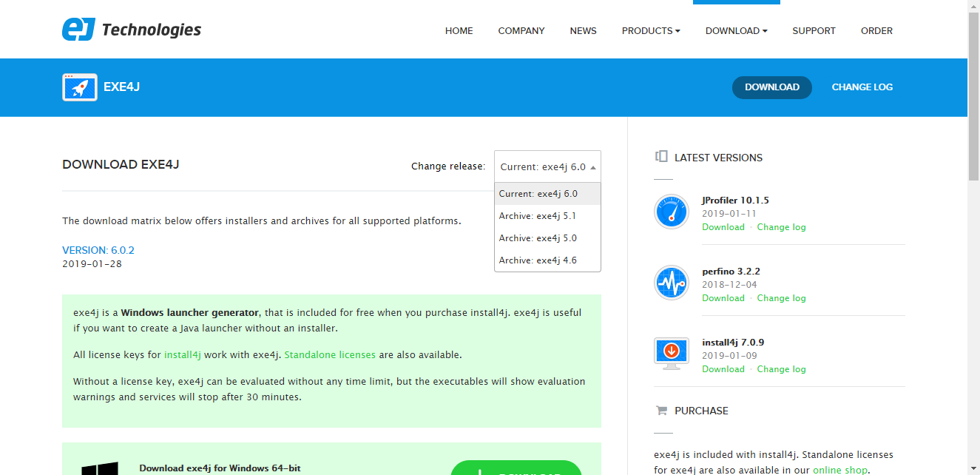
Task: Click Change log link under install4j 7.0.9
Action: [781, 369]
